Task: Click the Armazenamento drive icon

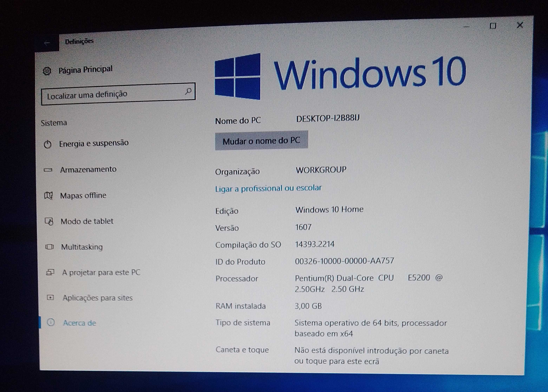Action: click(x=48, y=170)
